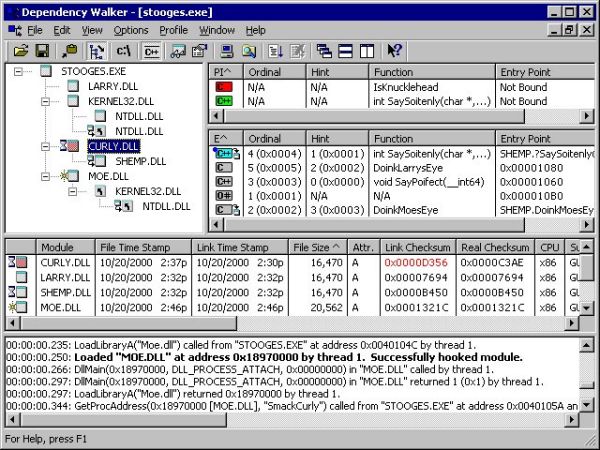Toggle Full Paths (c:\) toolbar button

[124, 50]
